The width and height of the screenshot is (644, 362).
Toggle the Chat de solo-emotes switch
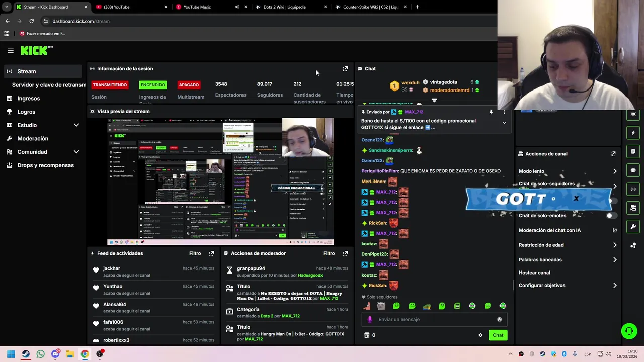pyautogui.click(x=611, y=216)
